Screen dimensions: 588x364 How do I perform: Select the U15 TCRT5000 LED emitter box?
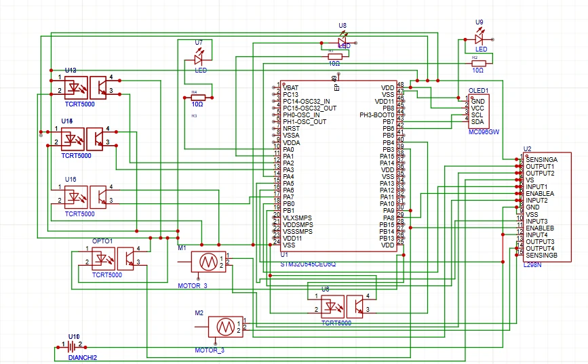click(x=73, y=139)
